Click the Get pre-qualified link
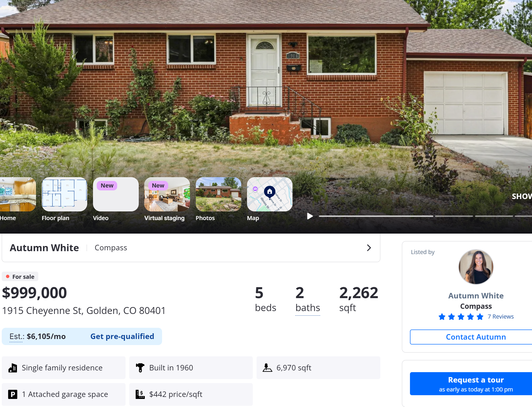Viewport: 532px width, 407px height. [122, 336]
